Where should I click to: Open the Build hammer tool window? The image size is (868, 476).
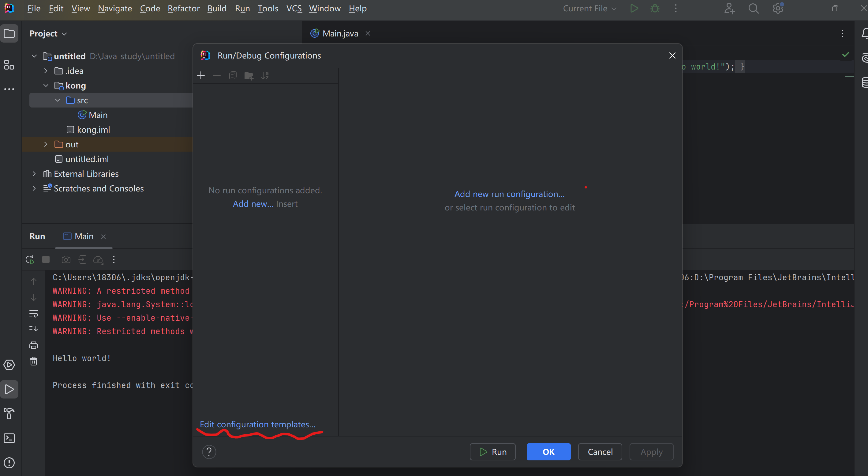point(9,414)
